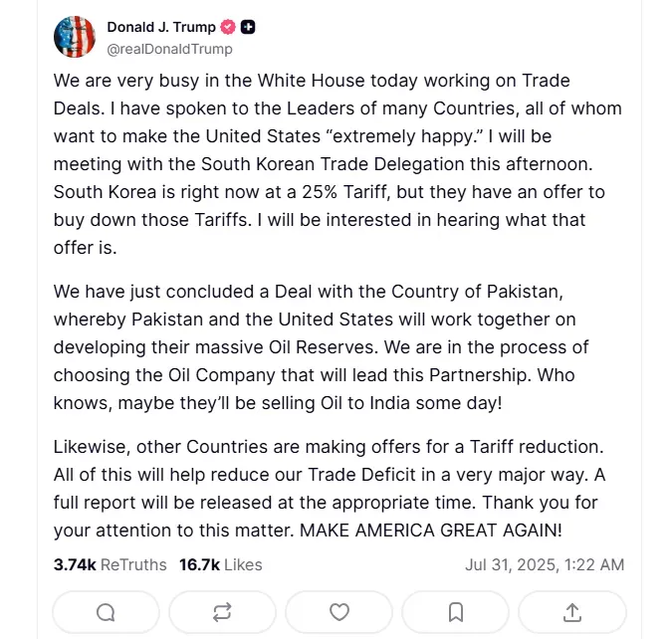Click the verified checkmark badge

click(x=228, y=28)
